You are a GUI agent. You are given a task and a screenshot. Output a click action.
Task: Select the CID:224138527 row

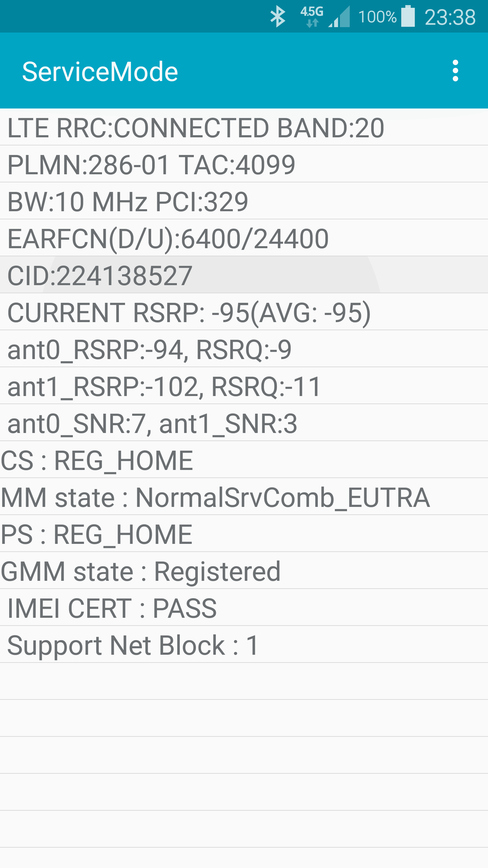point(244,275)
